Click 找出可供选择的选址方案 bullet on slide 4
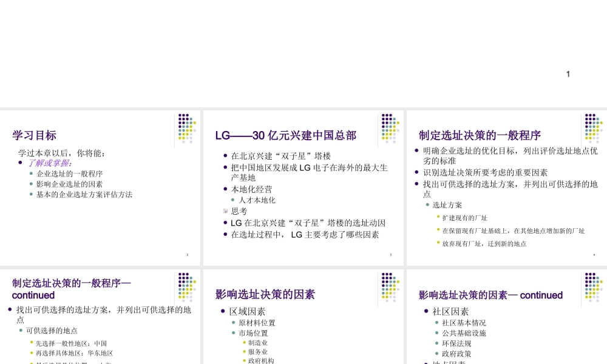The width and height of the screenshot is (607, 364). pyautogui.click(x=510, y=189)
